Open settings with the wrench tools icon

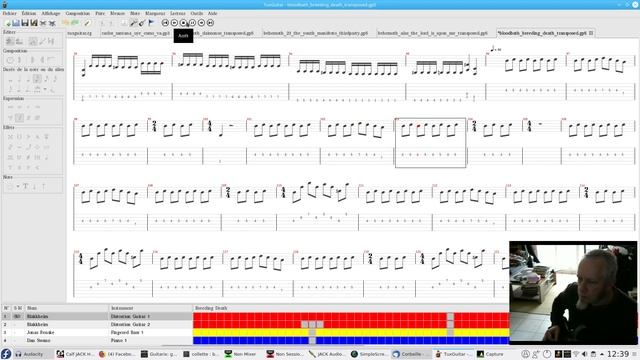133,23
